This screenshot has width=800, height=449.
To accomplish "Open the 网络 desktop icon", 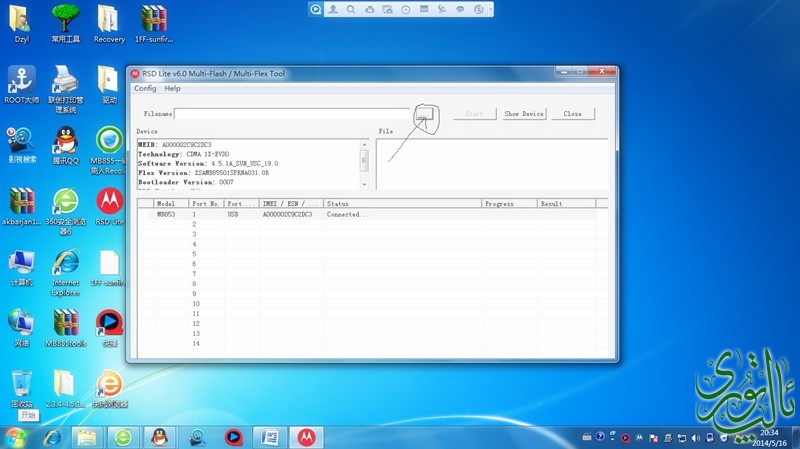I will [21, 328].
